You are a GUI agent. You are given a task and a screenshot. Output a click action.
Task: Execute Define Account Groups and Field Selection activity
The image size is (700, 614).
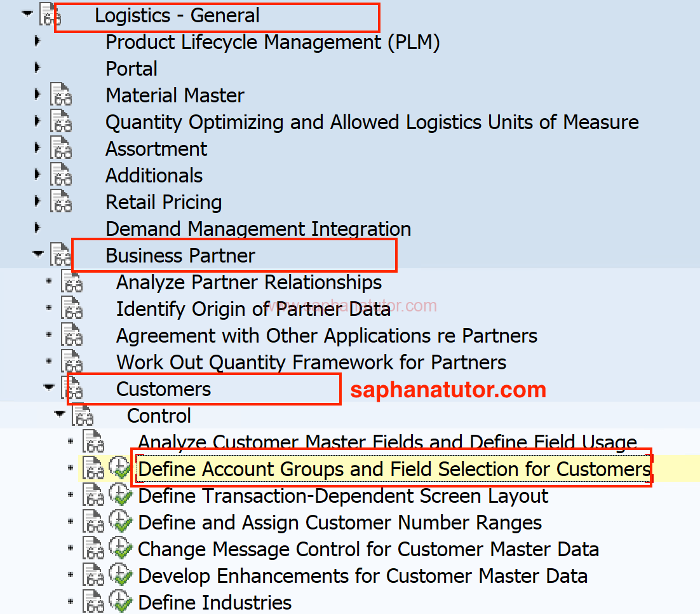tap(121, 468)
